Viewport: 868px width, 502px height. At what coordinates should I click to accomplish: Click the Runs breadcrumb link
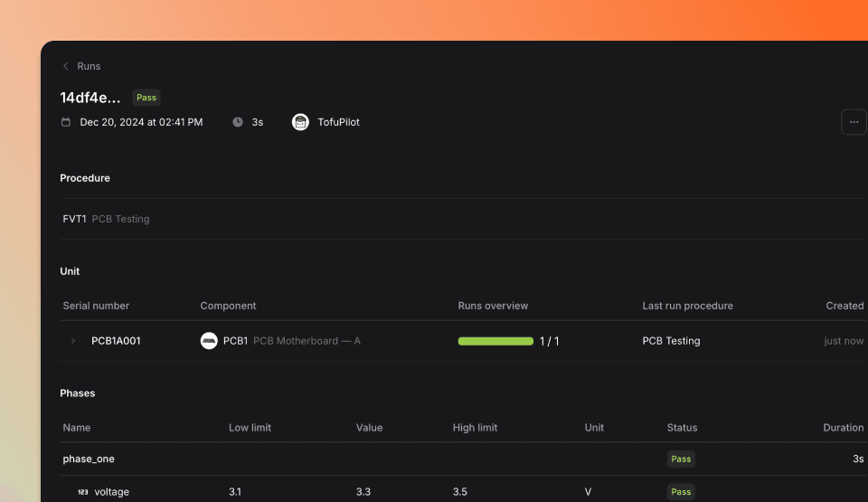[89, 66]
